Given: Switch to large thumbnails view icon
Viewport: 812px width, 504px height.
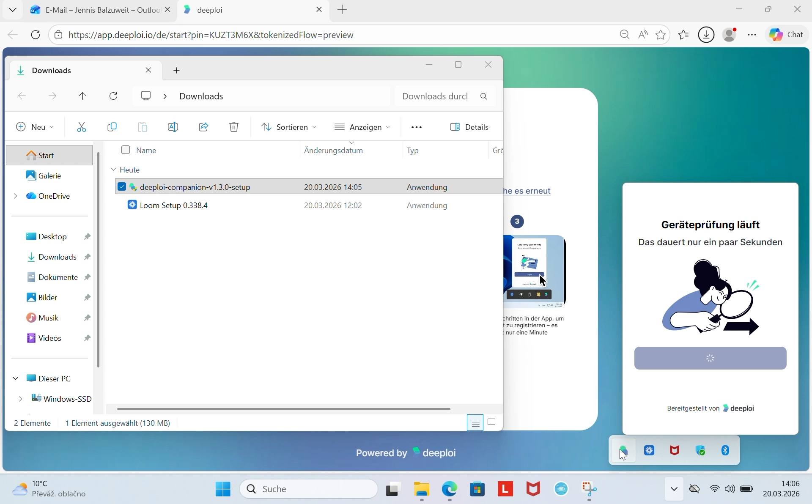Looking at the screenshot, I should pos(492,422).
